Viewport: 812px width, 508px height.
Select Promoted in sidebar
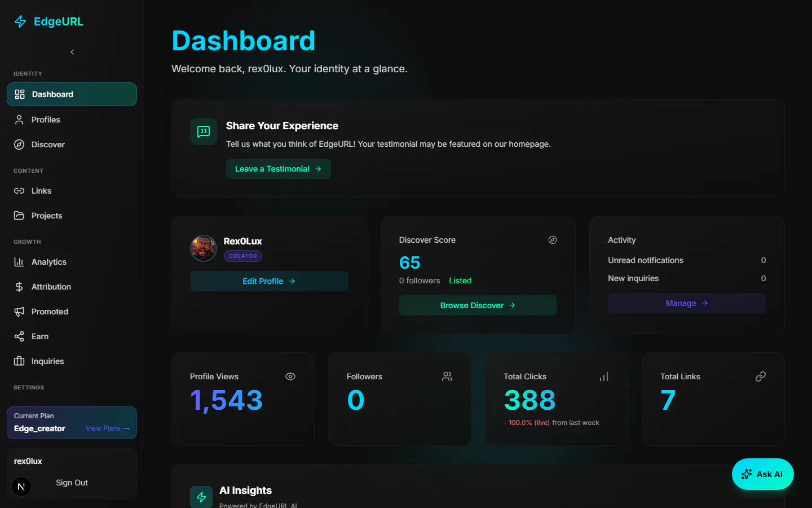tap(72, 312)
